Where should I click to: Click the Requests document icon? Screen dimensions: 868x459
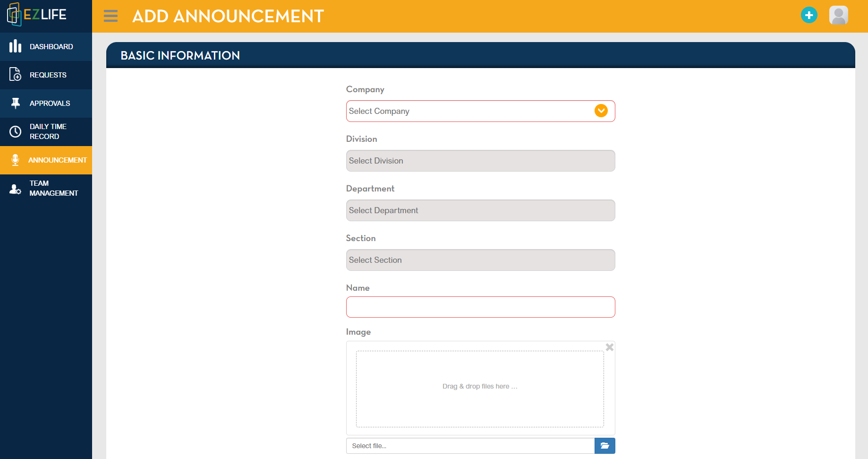tap(15, 74)
